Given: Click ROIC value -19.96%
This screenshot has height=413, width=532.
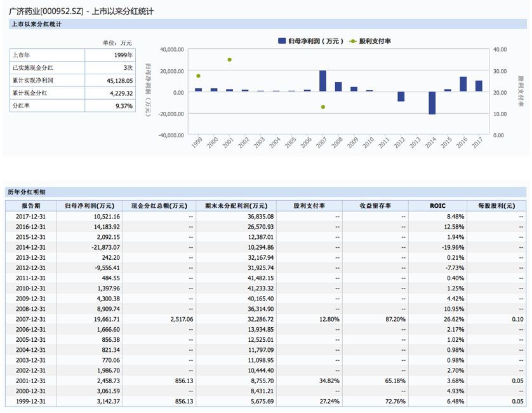Looking at the screenshot, I should (x=453, y=248).
